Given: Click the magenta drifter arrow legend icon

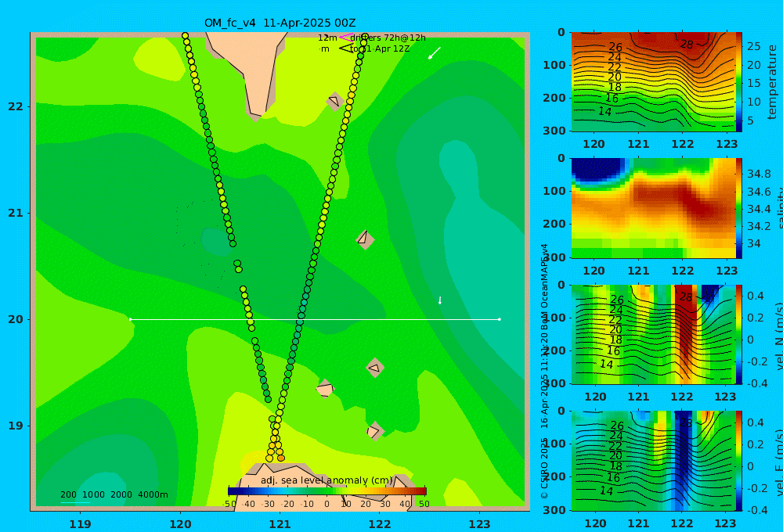Looking at the screenshot, I should tap(345, 38).
